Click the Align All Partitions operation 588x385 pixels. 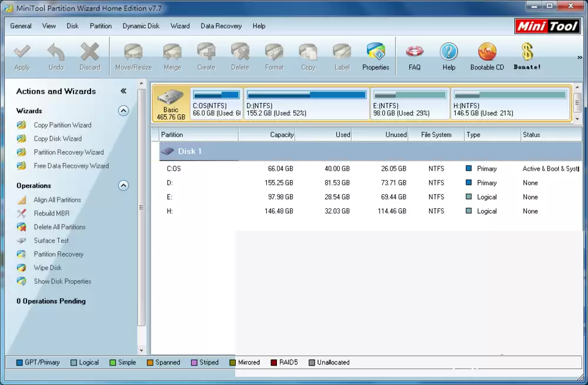click(58, 200)
